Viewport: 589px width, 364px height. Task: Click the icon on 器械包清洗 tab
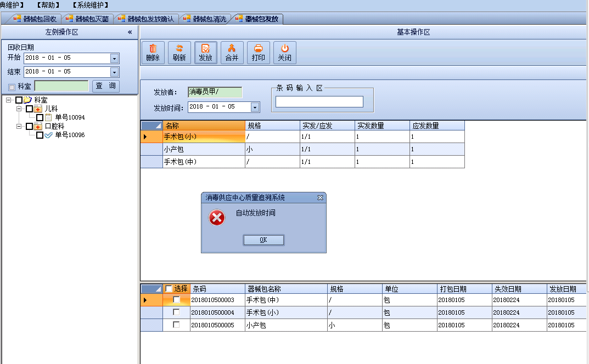pyautogui.click(x=187, y=19)
